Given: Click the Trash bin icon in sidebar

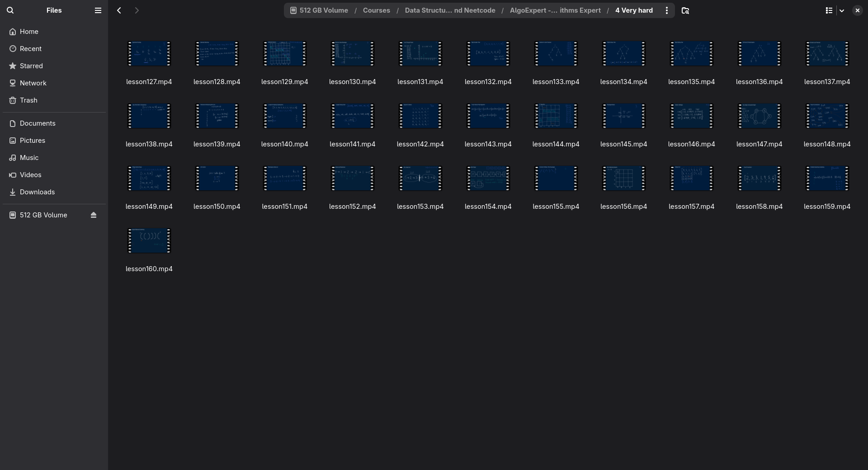Looking at the screenshot, I should [x=13, y=100].
